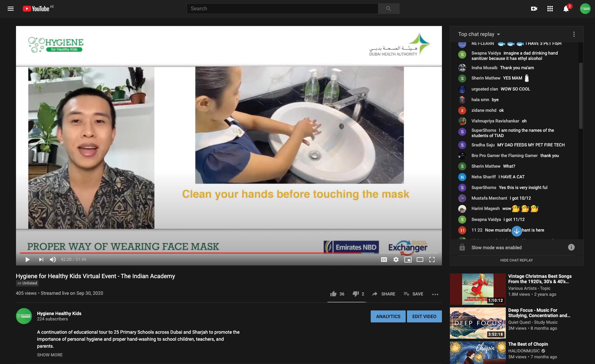Click the Various Artists - Topic channel
Viewport: 595px width, 364px height.
coord(529,288)
